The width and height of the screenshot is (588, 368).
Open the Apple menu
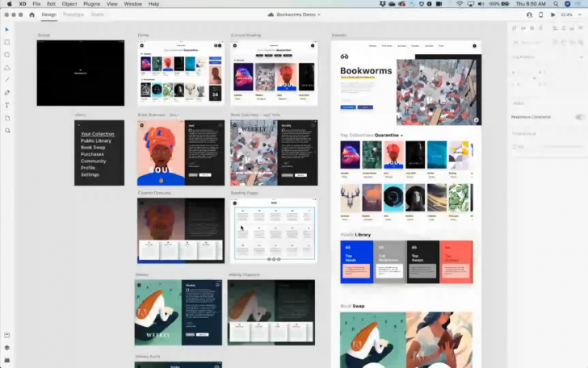[10, 4]
